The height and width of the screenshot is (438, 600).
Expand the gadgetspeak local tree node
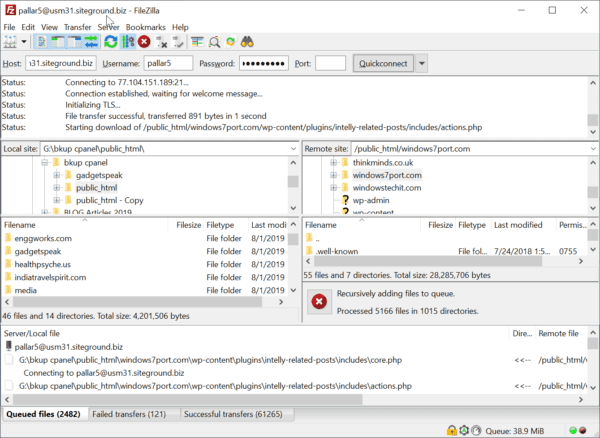click(57, 175)
